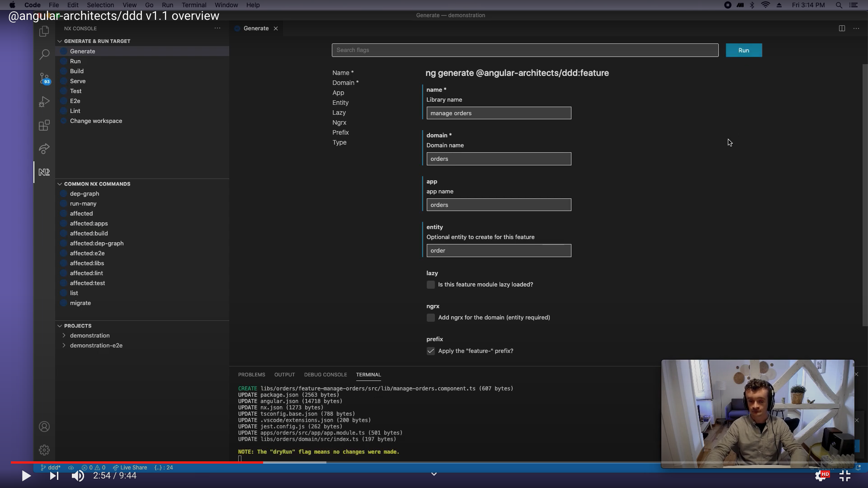This screenshot has width=868, height=488.
Task: Switch to the OUTPUT terminal tab
Action: pos(284,374)
